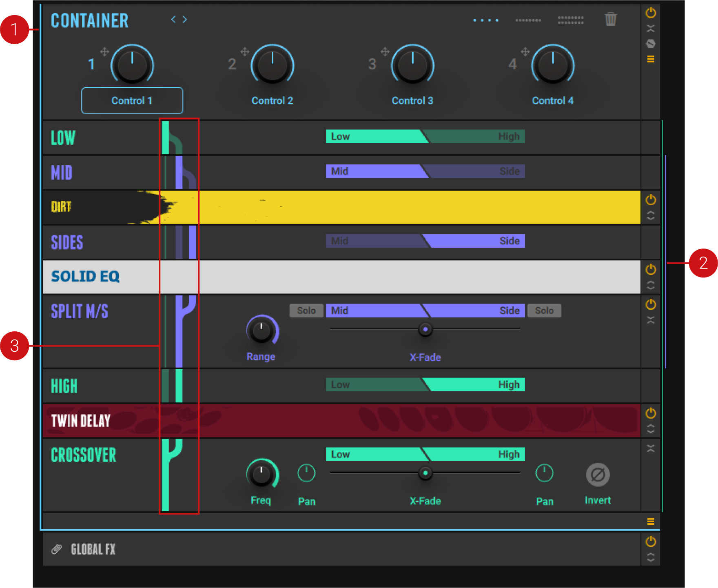Open the hamburger menu at the Container bottom
The height and width of the screenshot is (588, 718).
click(x=651, y=521)
